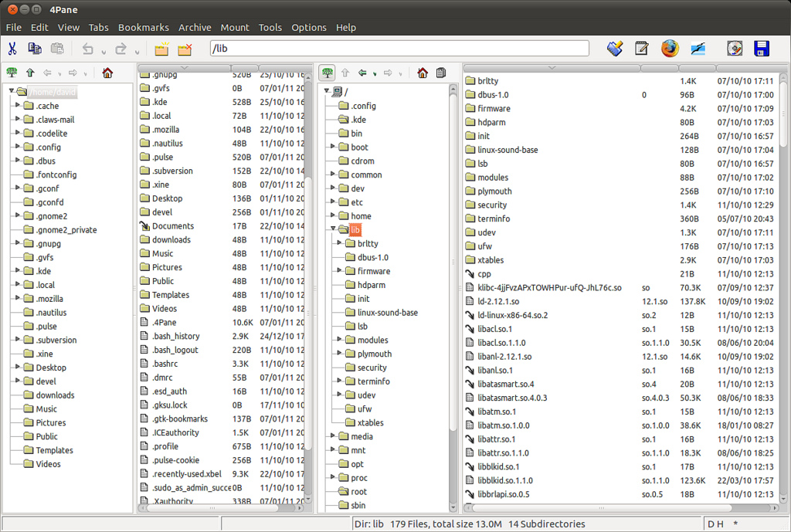
Task: Click the Delete directory toolbar icon
Action: click(182, 48)
